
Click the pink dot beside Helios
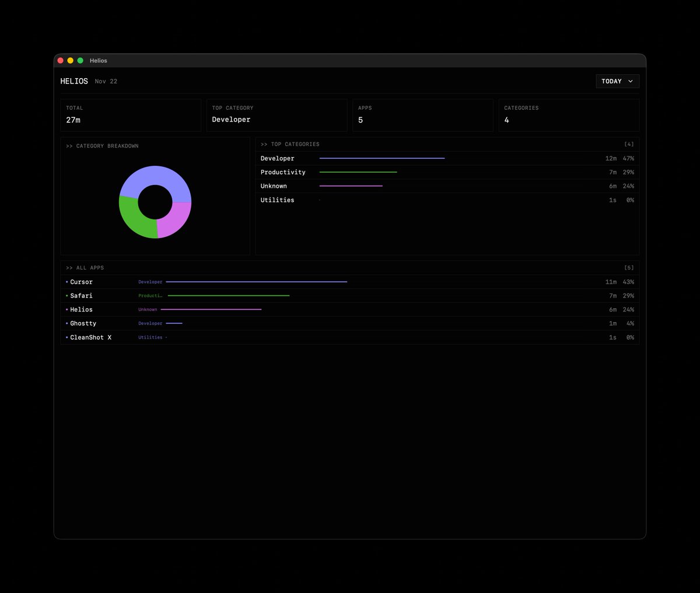click(66, 309)
